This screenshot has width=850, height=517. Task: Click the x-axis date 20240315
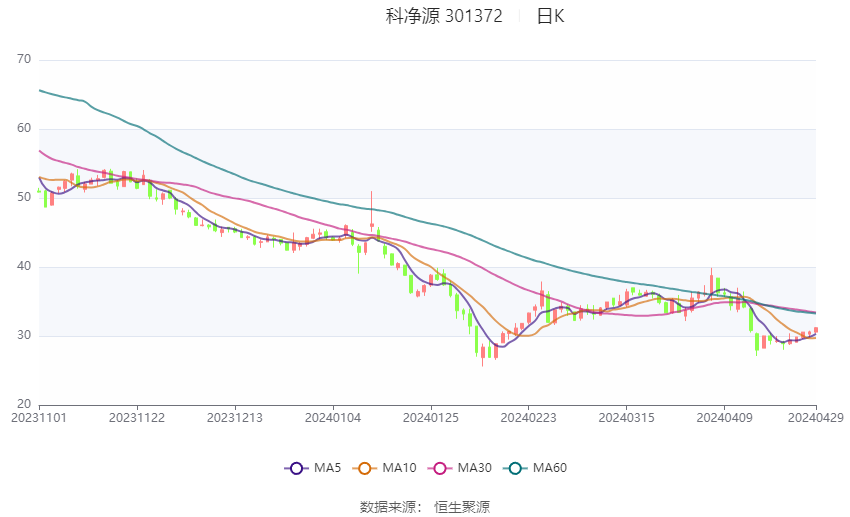pos(627,418)
